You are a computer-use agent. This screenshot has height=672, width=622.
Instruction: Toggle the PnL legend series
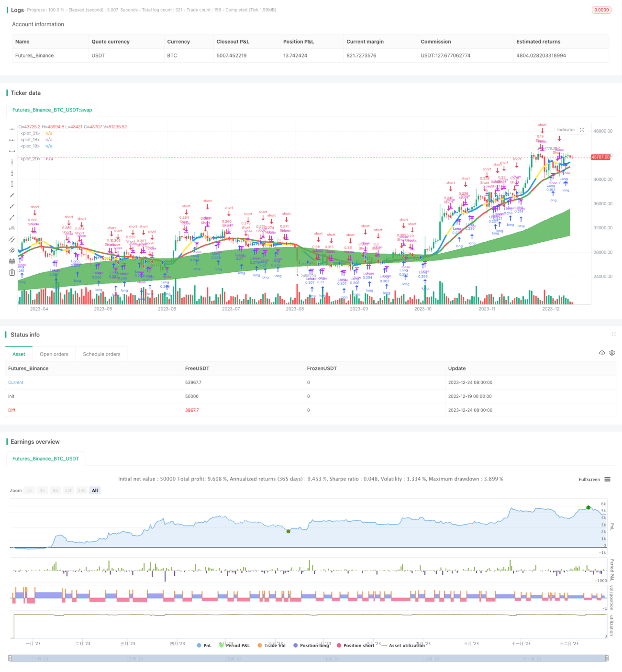(x=204, y=645)
